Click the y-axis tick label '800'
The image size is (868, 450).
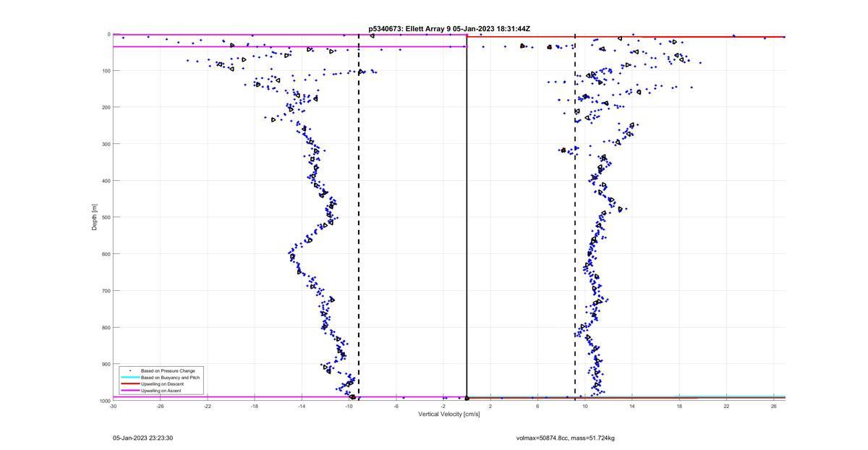pyautogui.click(x=106, y=327)
